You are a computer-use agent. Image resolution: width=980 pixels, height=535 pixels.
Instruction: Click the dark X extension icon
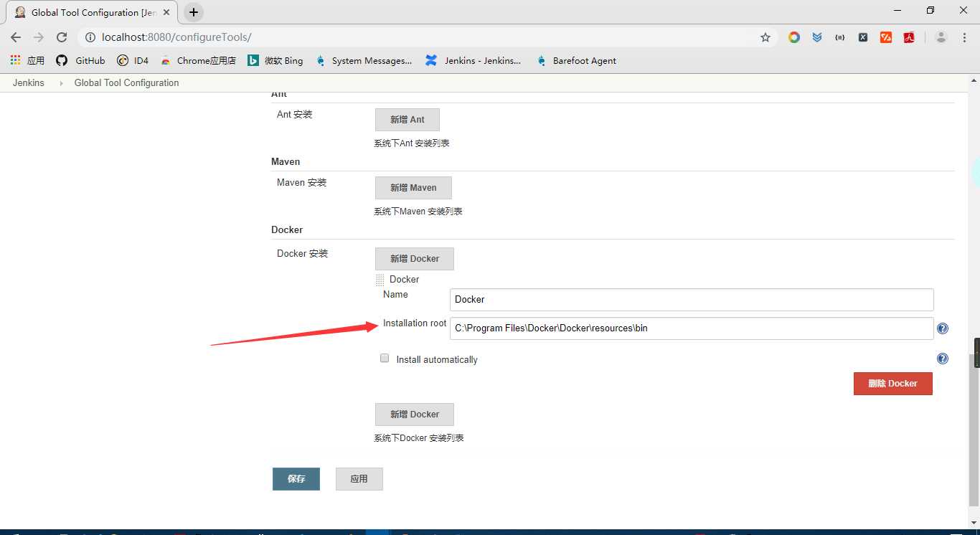coord(863,37)
